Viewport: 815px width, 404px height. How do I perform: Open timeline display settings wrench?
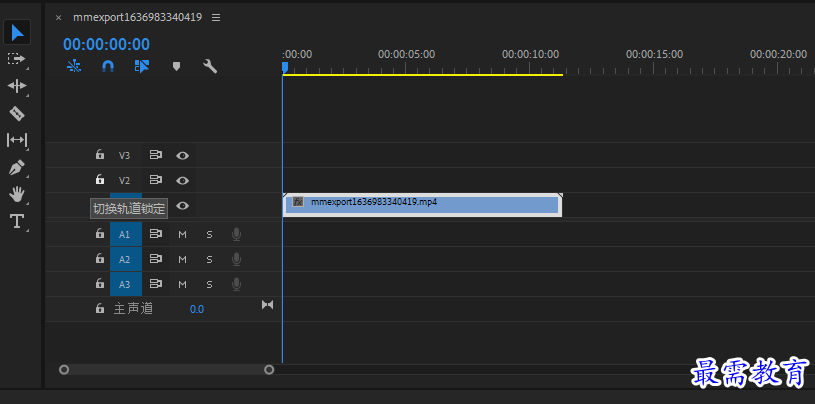pyautogui.click(x=210, y=66)
